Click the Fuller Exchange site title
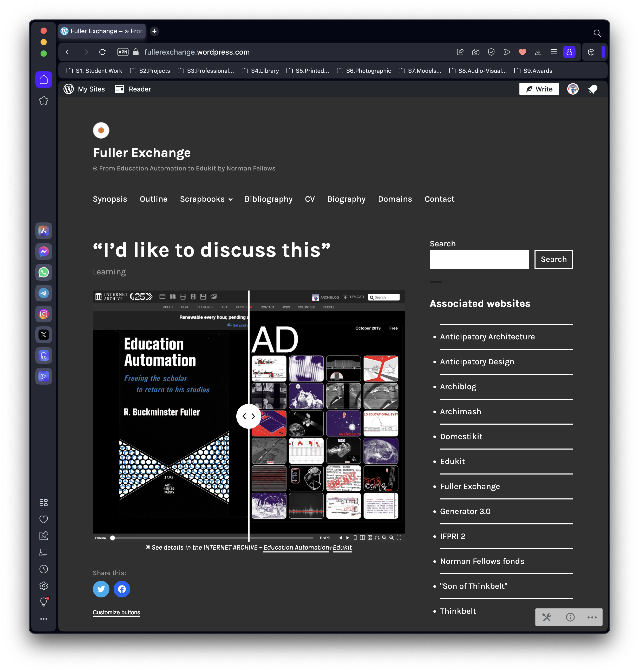Image resolution: width=639 pixels, height=672 pixels. (142, 153)
